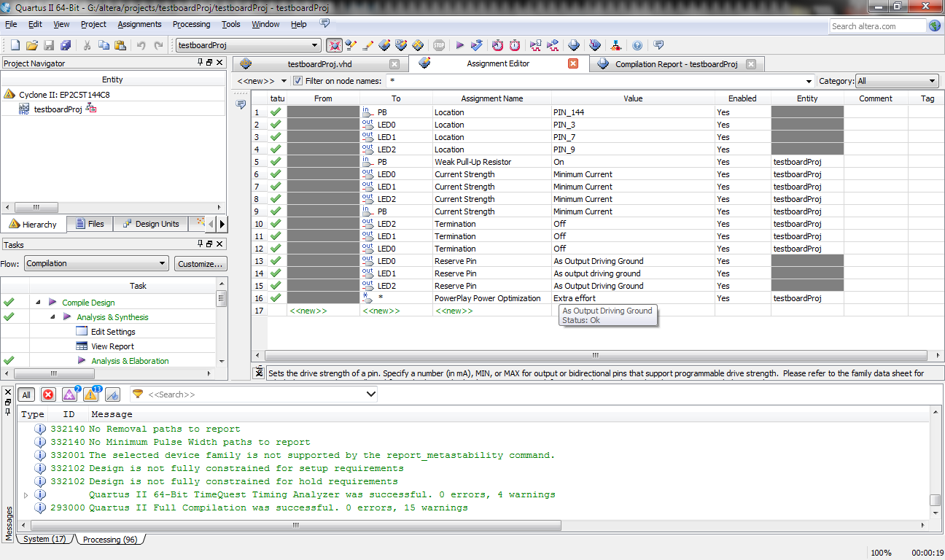The image size is (945, 560).
Task: Open the Category dropdown
Action: click(897, 81)
